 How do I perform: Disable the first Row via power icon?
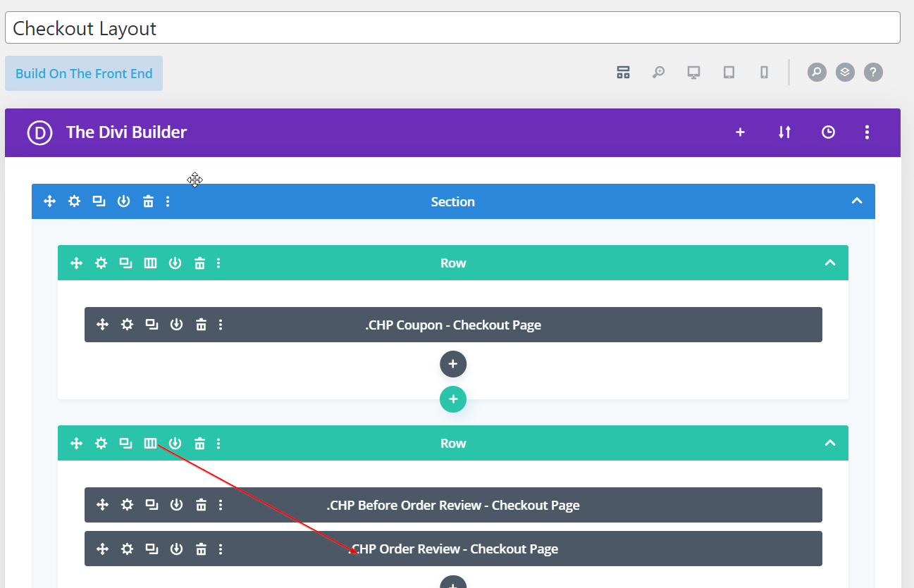pos(175,263)
